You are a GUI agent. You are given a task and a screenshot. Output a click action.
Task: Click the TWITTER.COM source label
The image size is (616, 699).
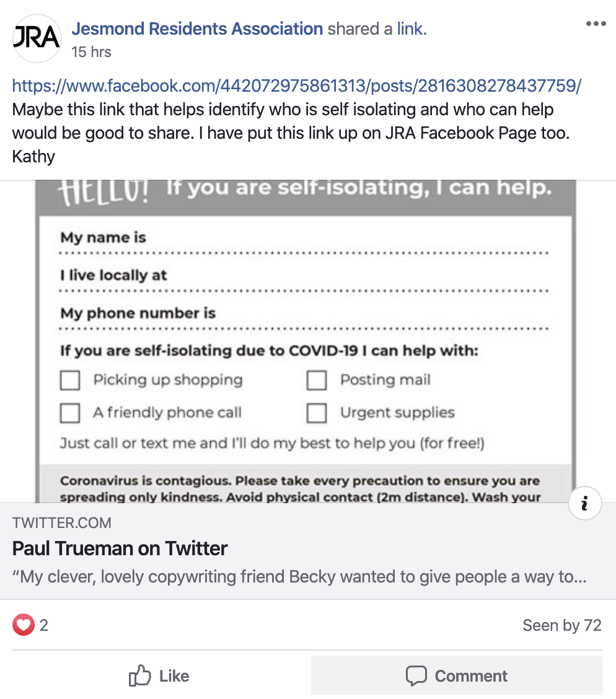click(62, 523)
